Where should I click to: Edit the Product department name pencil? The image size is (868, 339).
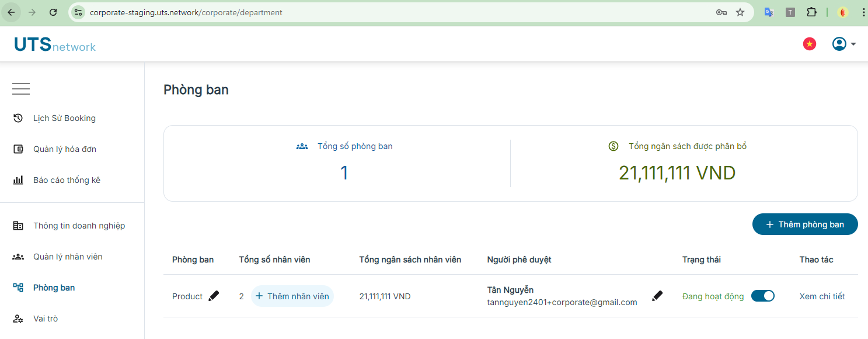click(x=214, y=296)
